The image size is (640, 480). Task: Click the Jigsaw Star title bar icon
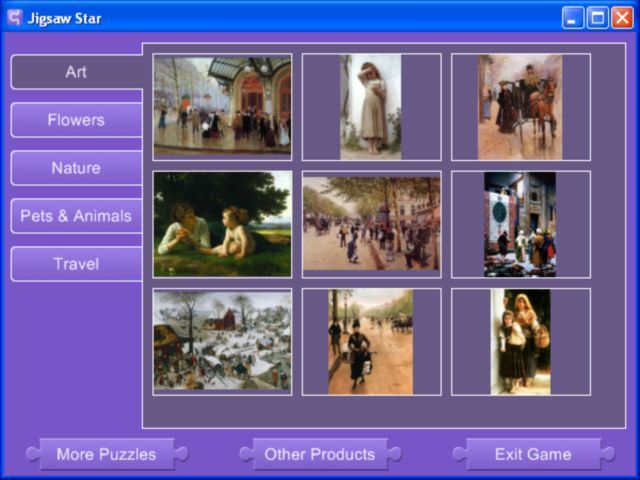pos(15,17)
